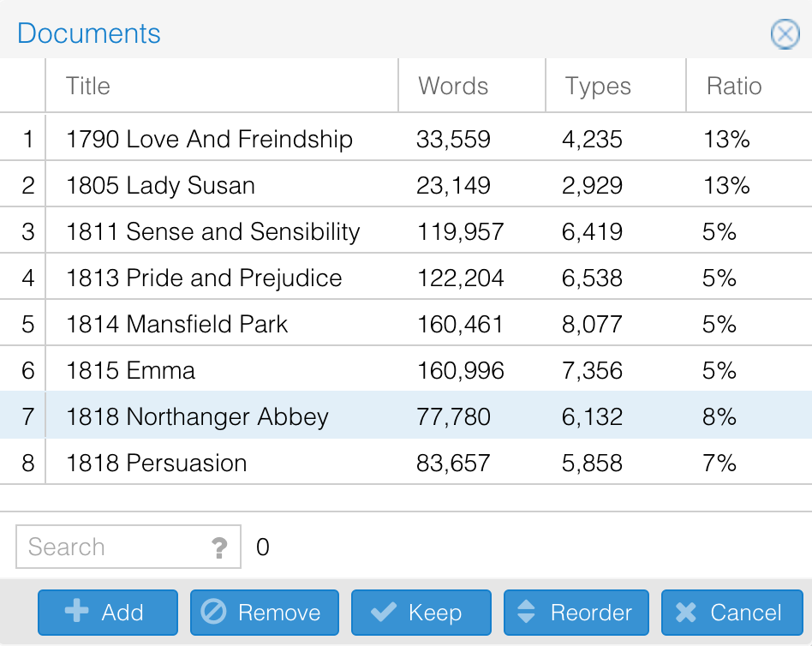Close the Documents dialog with X icon
812x646 pixels.
pyautogui.click(x=785, y=34)
